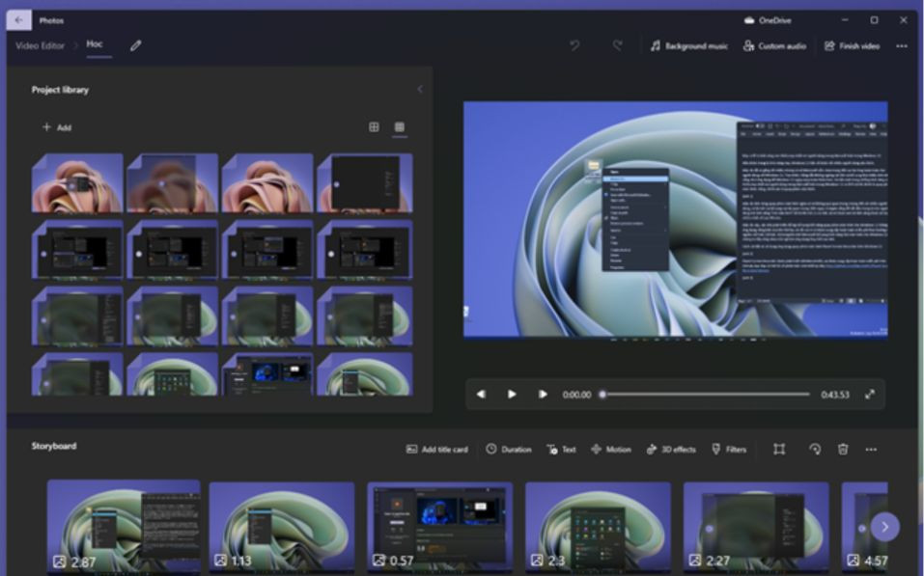Select the Hoc project tab
Image resolution: width=924 pixels, height=576 pixels.
[x=94, y=45]
